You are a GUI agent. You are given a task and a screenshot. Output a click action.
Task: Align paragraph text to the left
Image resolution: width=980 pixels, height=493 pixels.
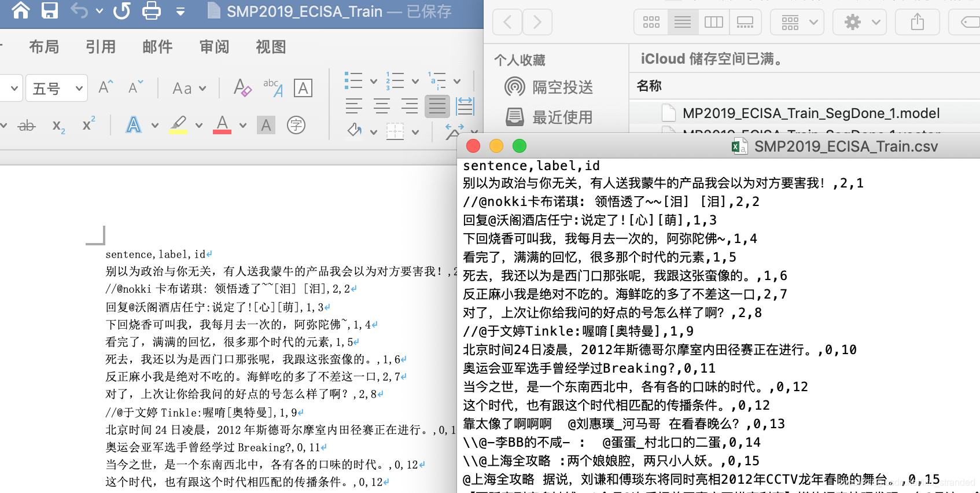353,106
